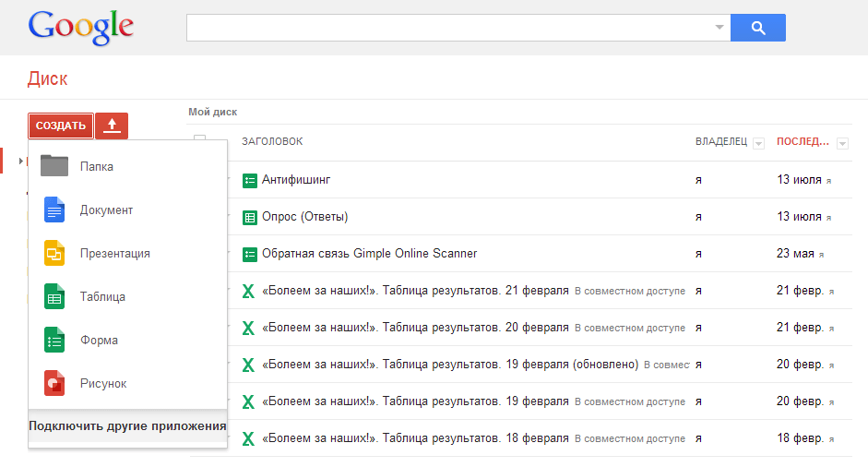Click the blue Документ icon
Image resolution: width=868 pixels, height=467 pixels.
55,210
